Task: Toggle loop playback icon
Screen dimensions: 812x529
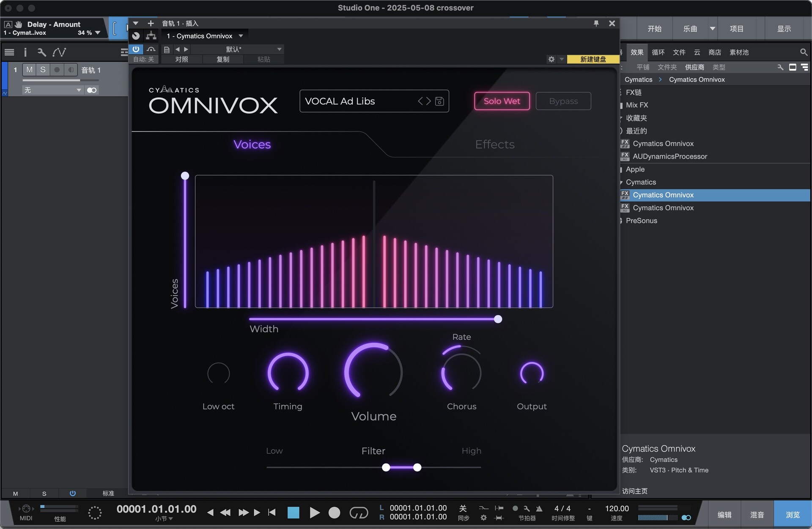Action: click(x=359, y=513)
